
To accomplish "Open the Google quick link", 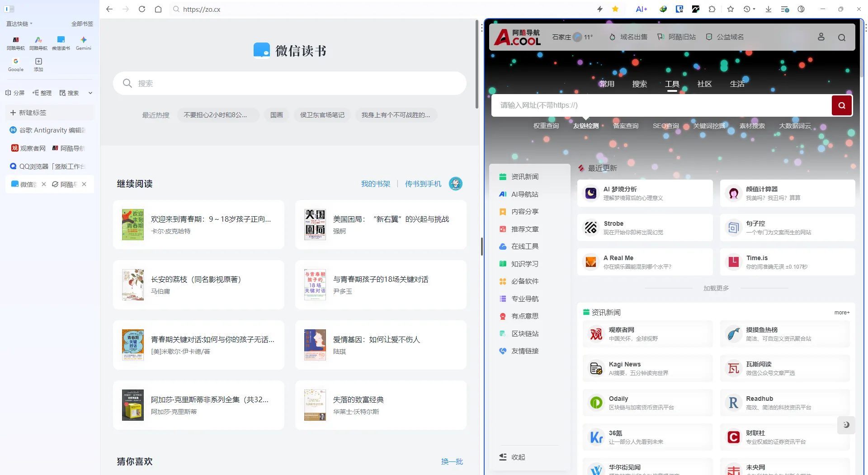I will [15, 64].
